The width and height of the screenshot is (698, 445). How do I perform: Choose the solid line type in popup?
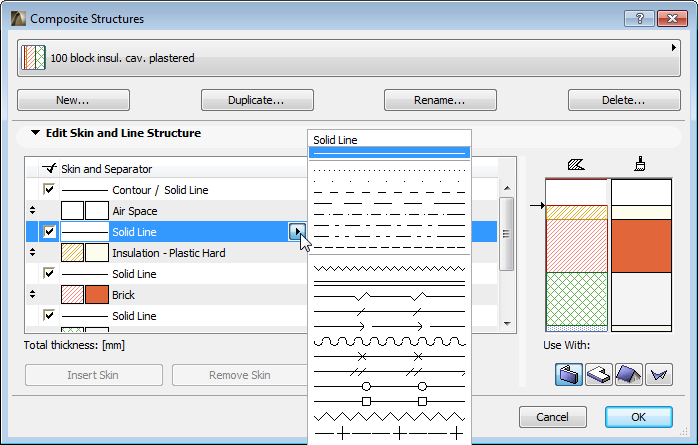click(390, 153)
